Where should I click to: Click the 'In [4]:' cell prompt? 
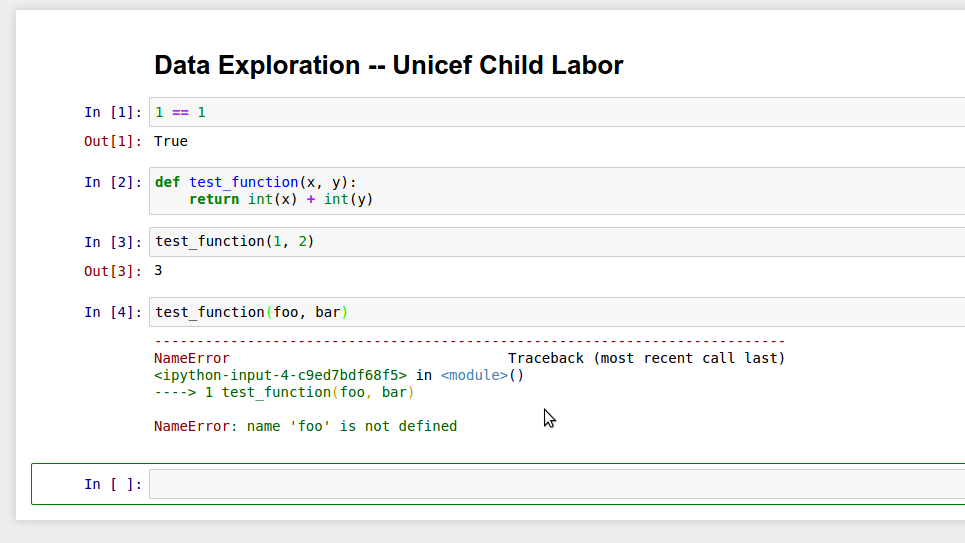pos(113,312)
